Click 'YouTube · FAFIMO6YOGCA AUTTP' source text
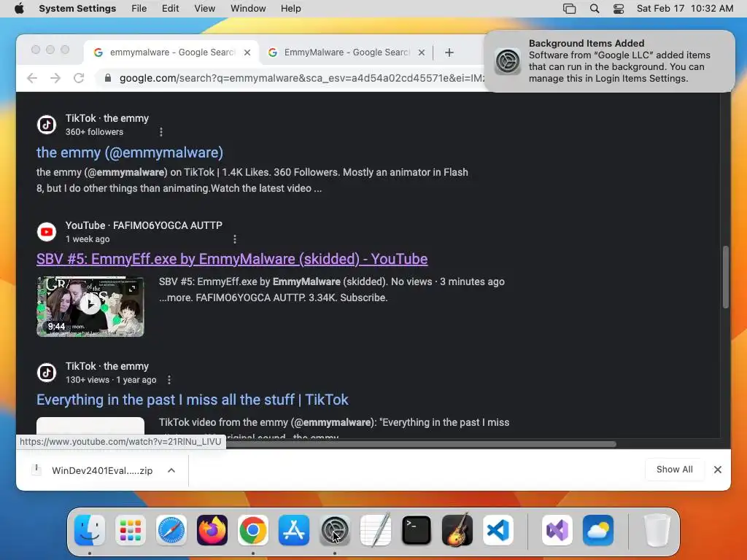This screenshot has width=747, height=560. click(144, 225)
